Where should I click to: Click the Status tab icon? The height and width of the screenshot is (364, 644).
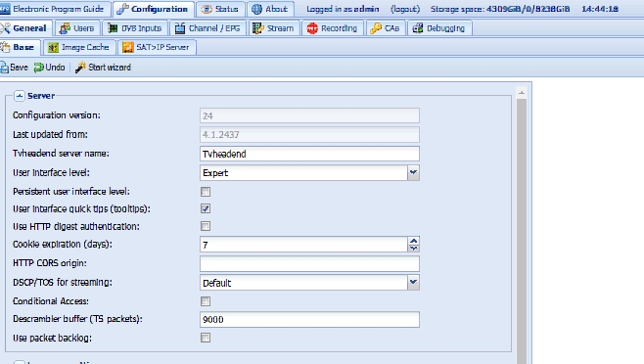[207, 9]
